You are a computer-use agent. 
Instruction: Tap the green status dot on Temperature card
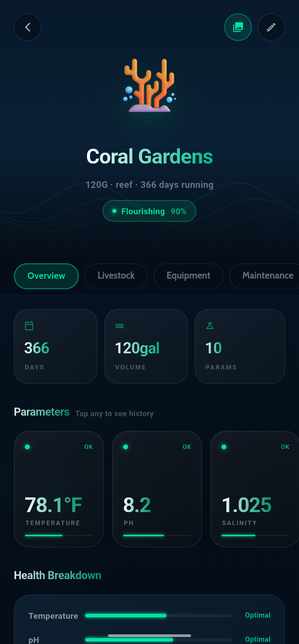click(x=27, y=447)
